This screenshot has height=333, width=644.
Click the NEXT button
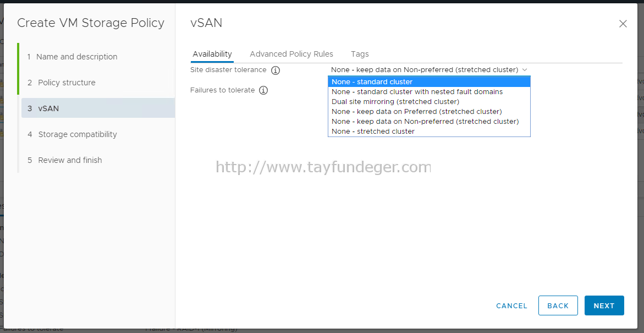click(604, 305)
